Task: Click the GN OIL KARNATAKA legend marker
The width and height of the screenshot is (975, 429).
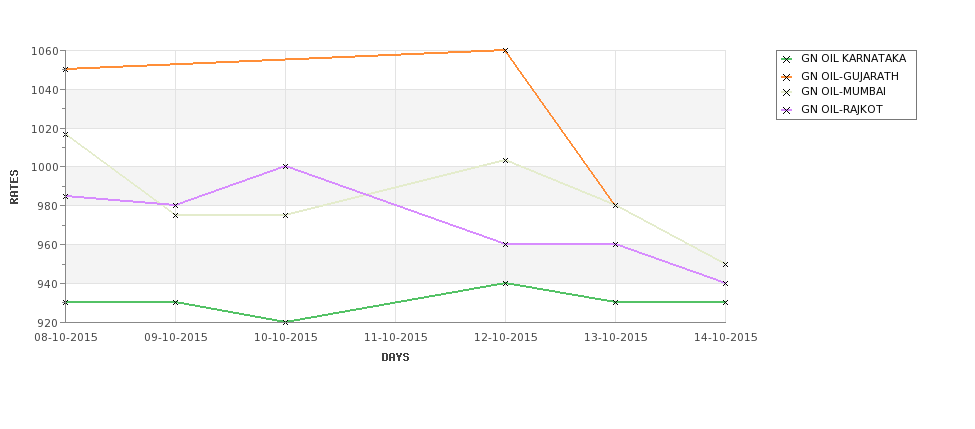Action: coord(787,59)
